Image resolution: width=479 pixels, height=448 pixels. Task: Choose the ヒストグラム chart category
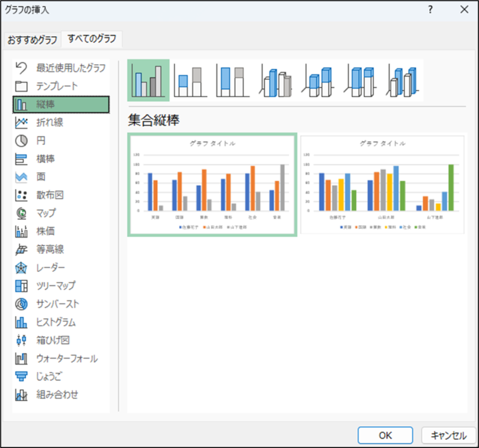coord(61,322)
